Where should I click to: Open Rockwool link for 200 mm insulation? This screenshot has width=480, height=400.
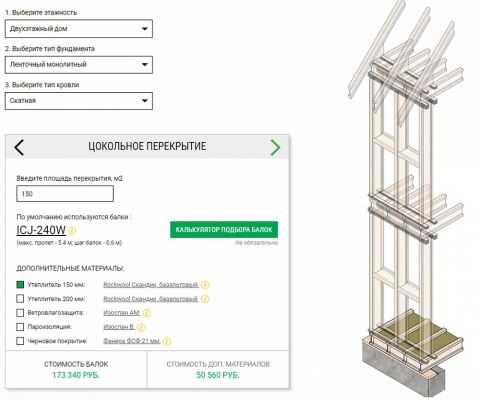(151, 299)
